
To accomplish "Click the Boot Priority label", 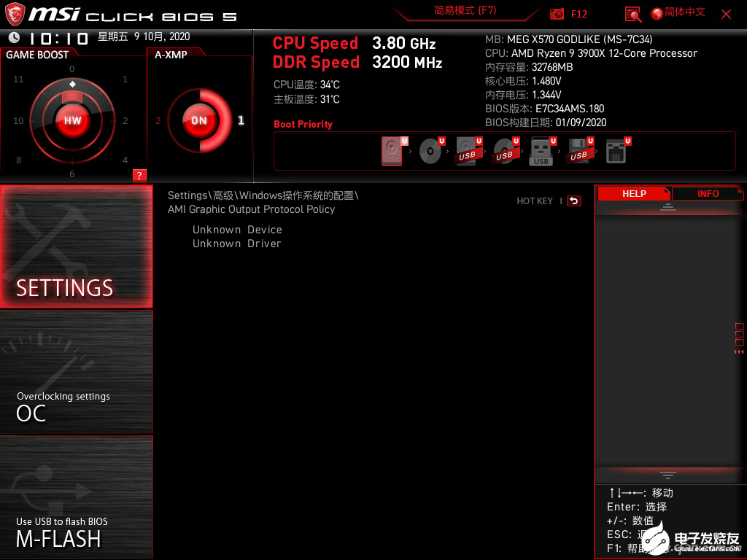I will click(303, 124).
